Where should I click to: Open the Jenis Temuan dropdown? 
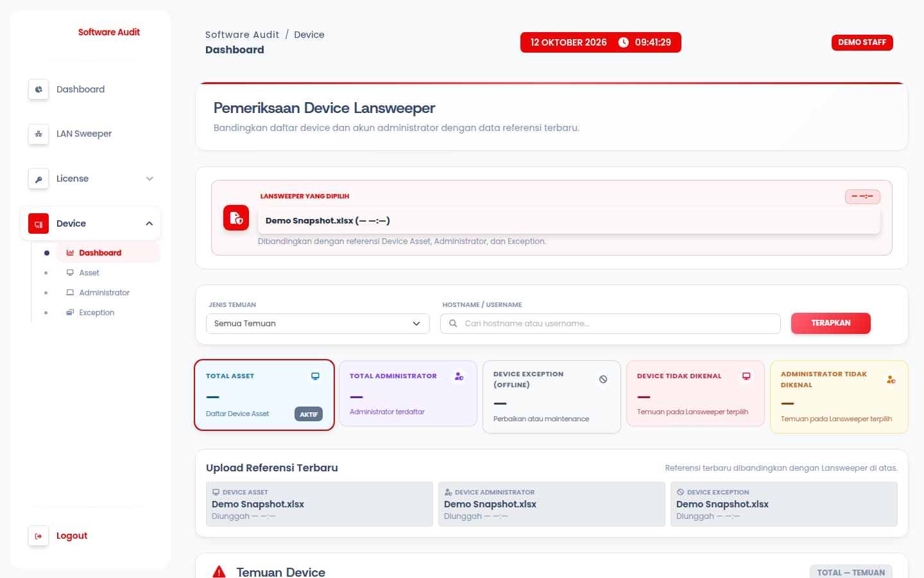point(318,324)
